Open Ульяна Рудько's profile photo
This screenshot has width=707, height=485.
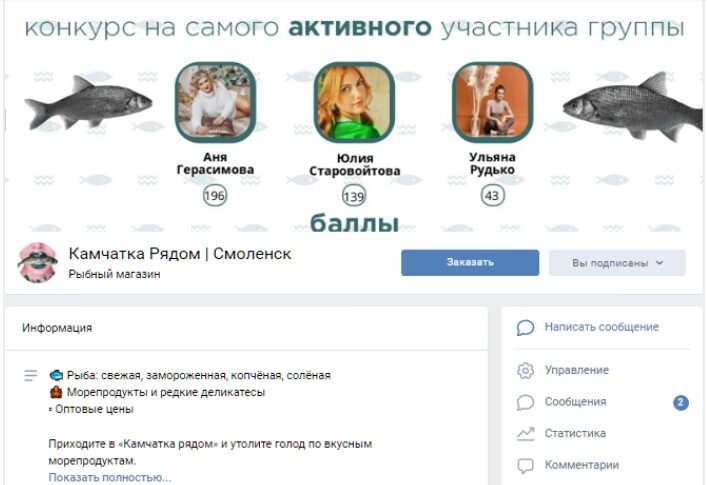pyautogui.click(x=492, y=102)
